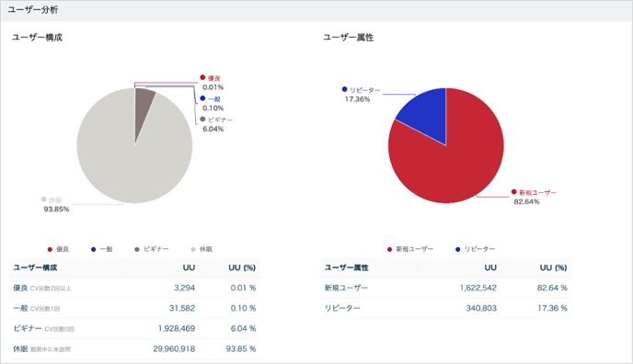Click the 一般 0.10% chart label
Viewport: 633px width, 364px height.
pos(212,103)
